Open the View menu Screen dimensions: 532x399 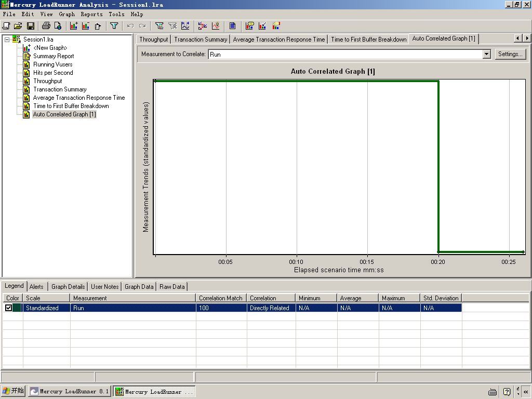(46, 14)
